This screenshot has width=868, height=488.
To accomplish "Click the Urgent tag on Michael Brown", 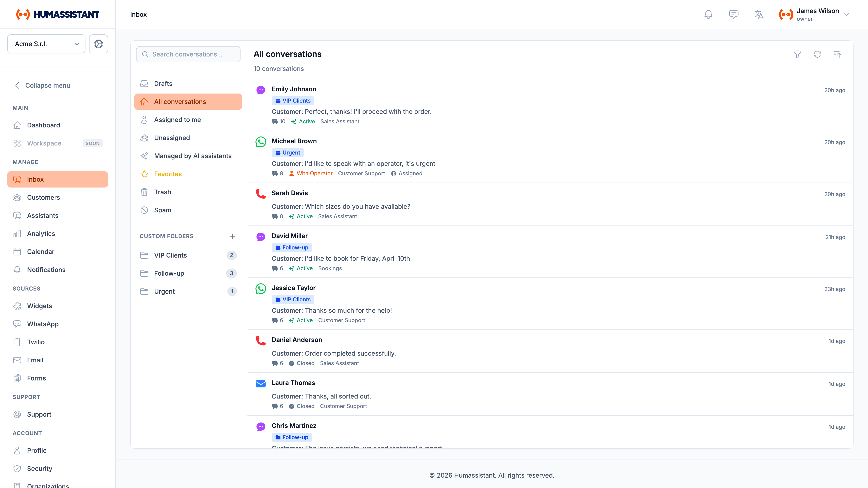I will pos(288,152).
